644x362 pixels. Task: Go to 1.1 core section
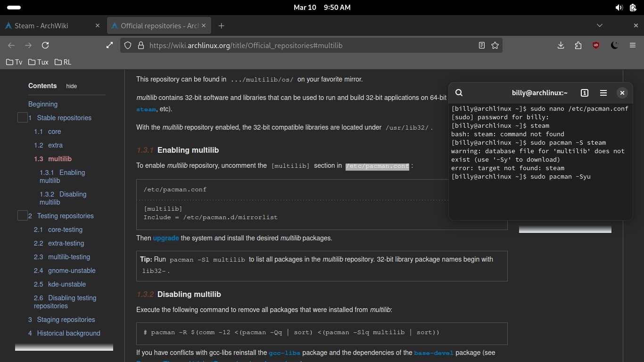coord(48,132)
